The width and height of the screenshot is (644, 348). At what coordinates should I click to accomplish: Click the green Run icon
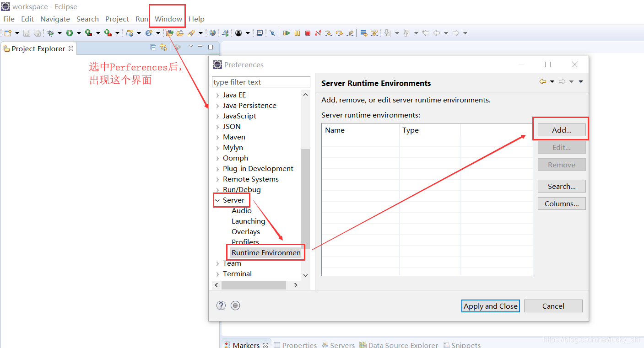point(70,33)
